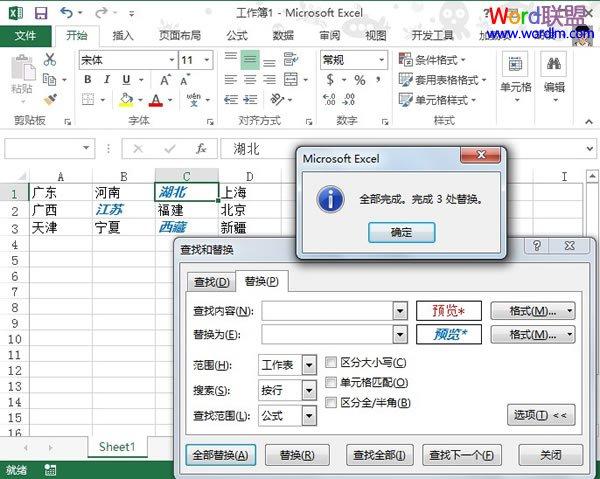The height and width of the screenshot is (479, 600).
Task: Align text right
Action: 269,80
